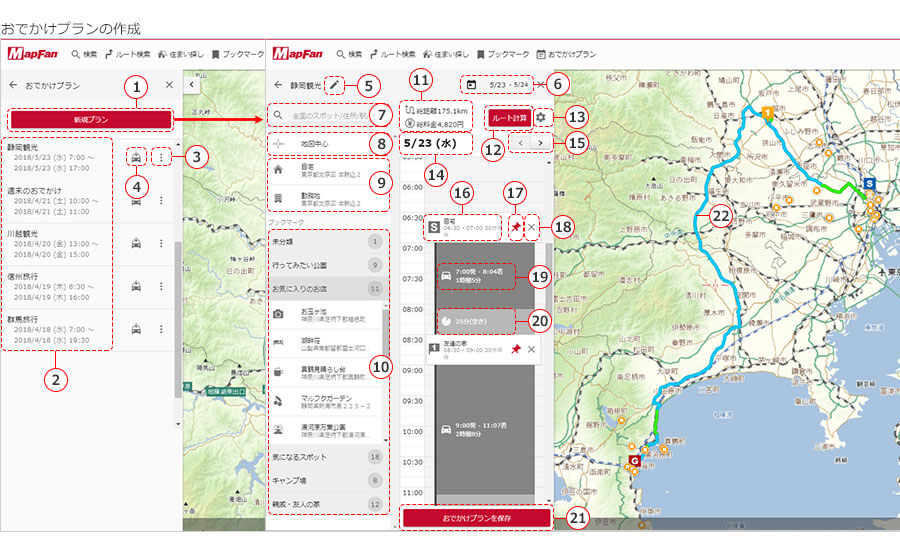Click ルート計算 button

click(509, 118)
